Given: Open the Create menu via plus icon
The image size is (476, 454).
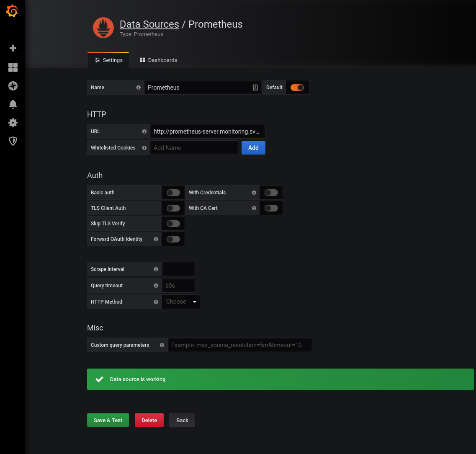Looking at the screenshot, I should [x=13, y=48].
